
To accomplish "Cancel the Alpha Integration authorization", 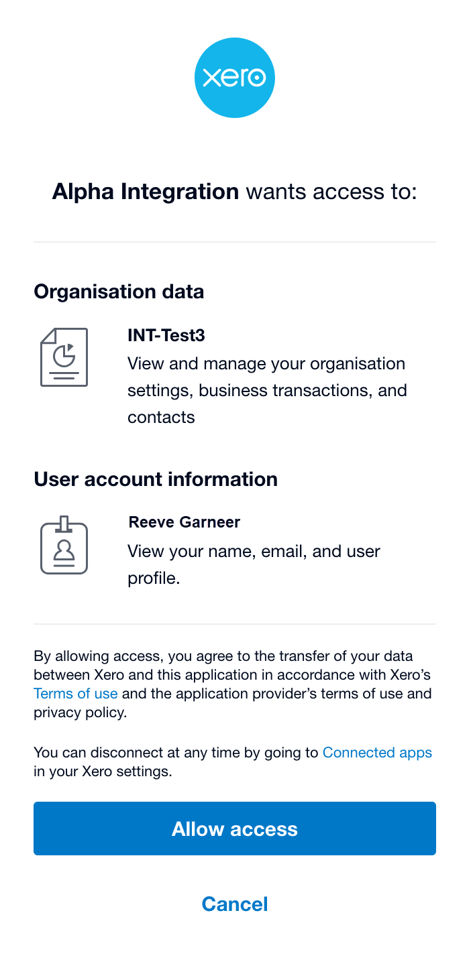I will 235,904.
